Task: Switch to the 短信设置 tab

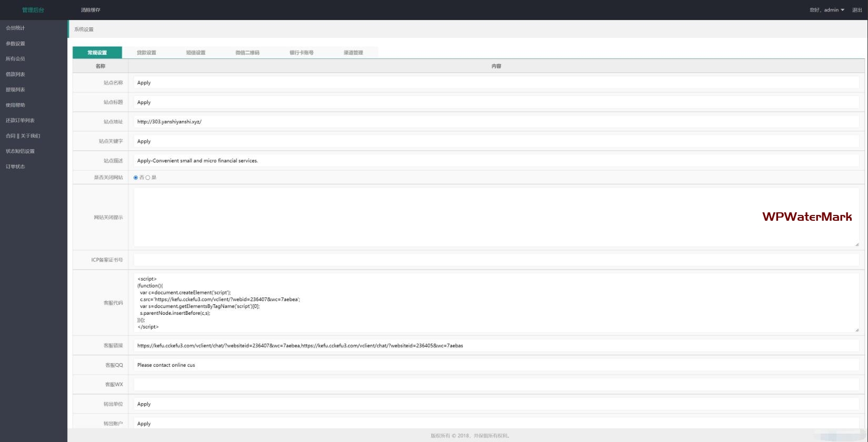Action: tap(196, 53)
